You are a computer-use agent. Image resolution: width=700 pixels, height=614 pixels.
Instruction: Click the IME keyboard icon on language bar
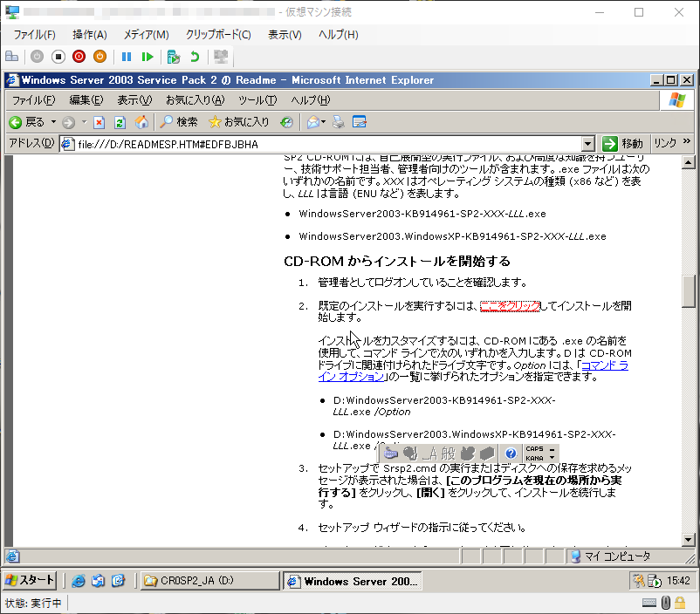391,454
